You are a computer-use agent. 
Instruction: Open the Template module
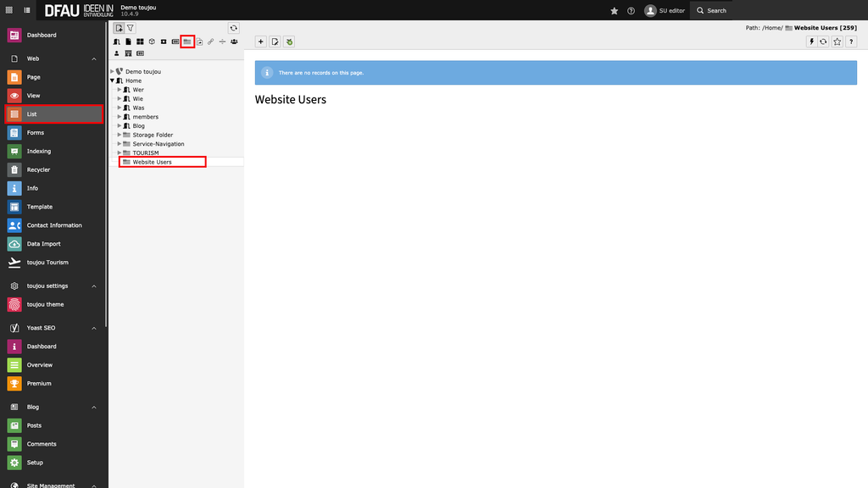39,207
